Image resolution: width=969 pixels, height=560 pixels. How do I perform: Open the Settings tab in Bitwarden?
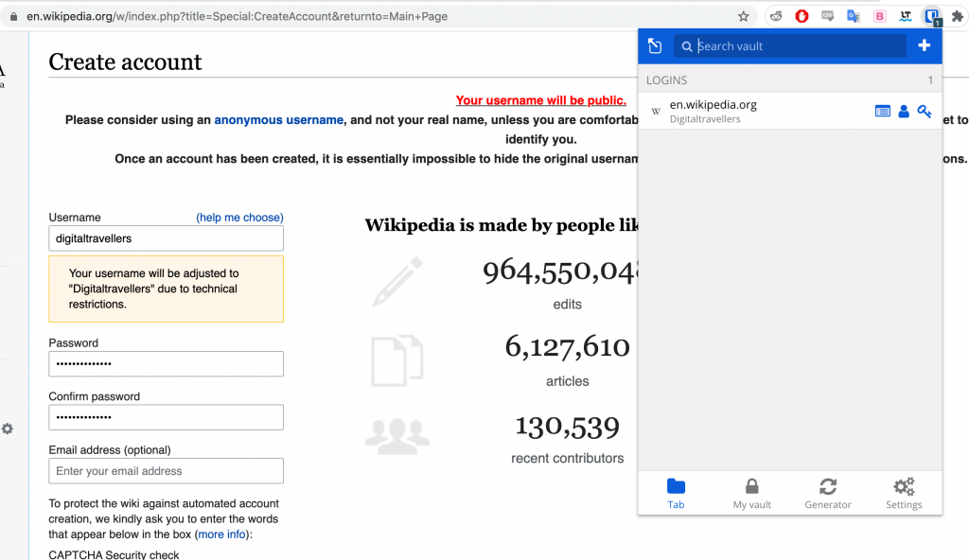point(904,493)
